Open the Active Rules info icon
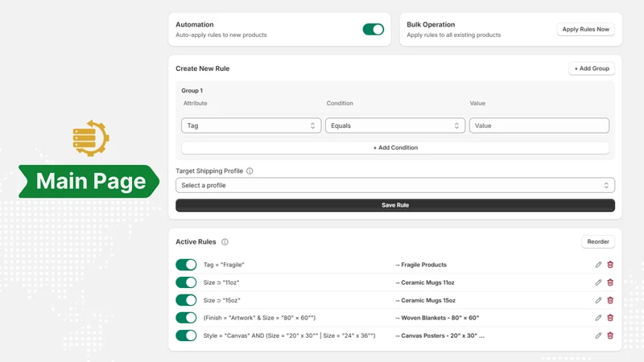The width and height of the screenshot is (644, 362). [x=225, y=242]
